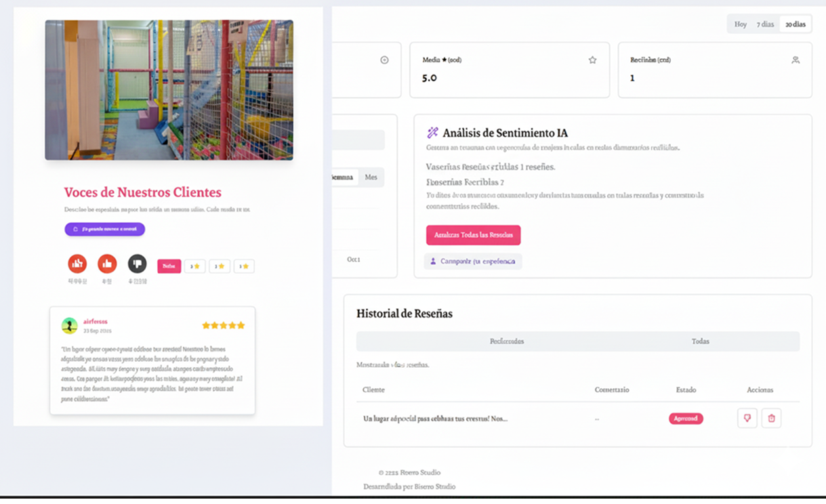
Task: Click the Aprobado status badge
Action: tap(686, 419)
